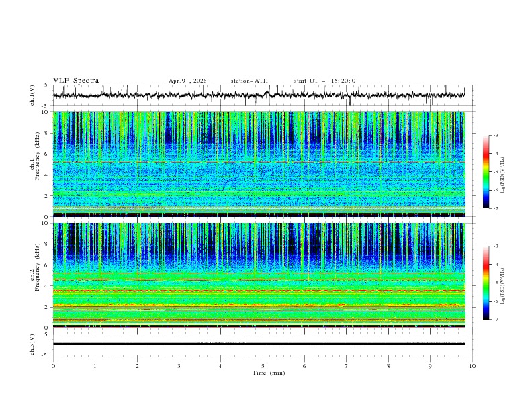Click the ch.1 voltage waveform trace
Screen dimensions: 532x411
click(x=259, y=95)
